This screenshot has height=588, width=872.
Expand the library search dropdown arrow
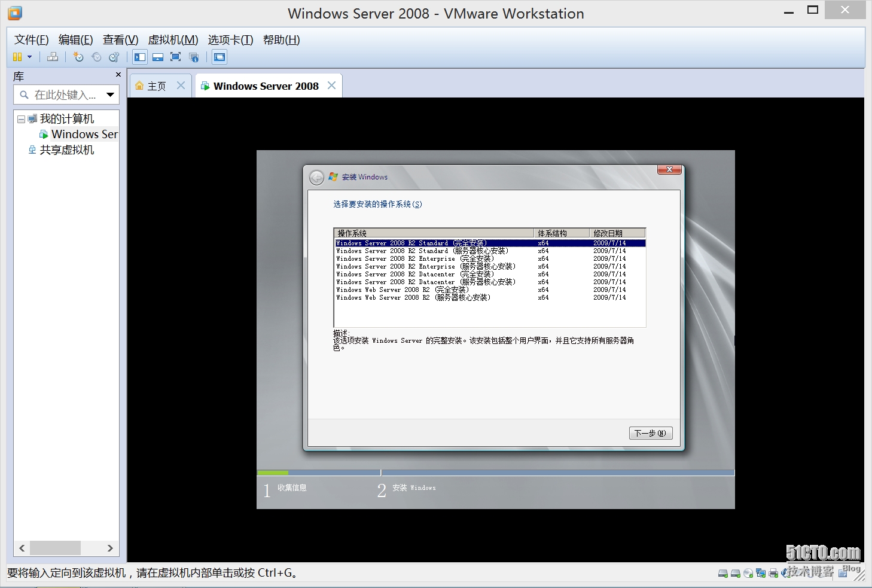[x=111, y=95]
